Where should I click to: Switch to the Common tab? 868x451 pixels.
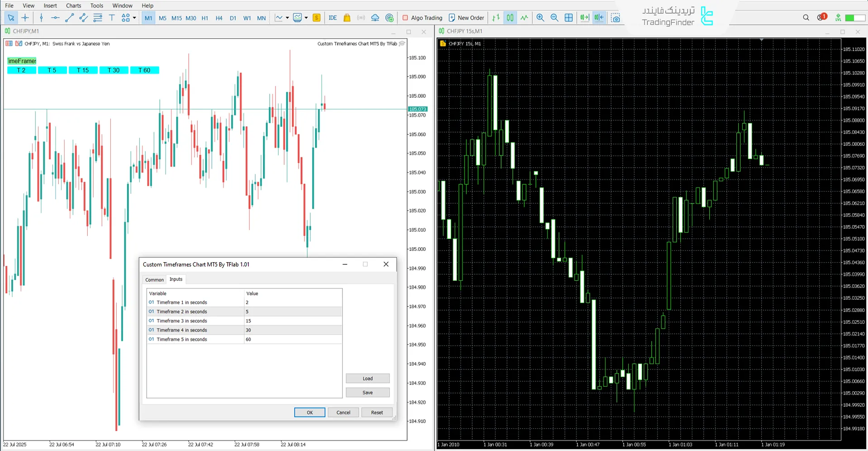[154, 279]
